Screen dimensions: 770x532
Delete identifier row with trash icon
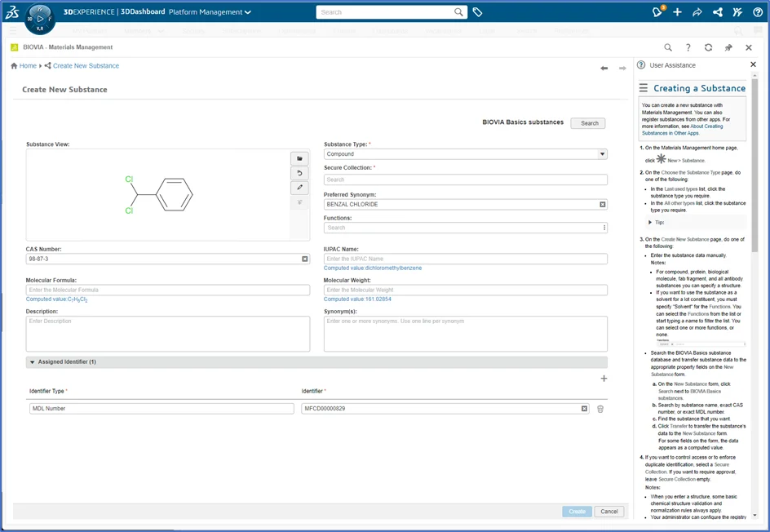point(600,409)
